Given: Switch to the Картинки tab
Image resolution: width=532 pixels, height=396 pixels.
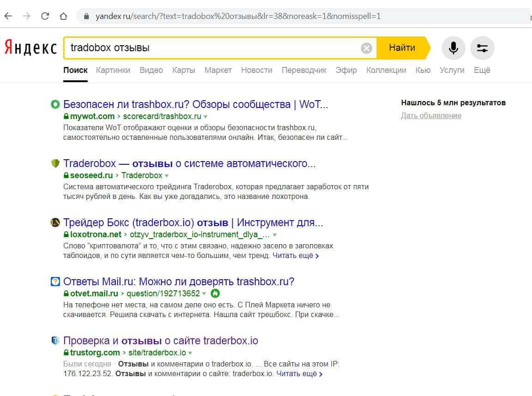Looking at the screenshot, I should pos(113,70).
